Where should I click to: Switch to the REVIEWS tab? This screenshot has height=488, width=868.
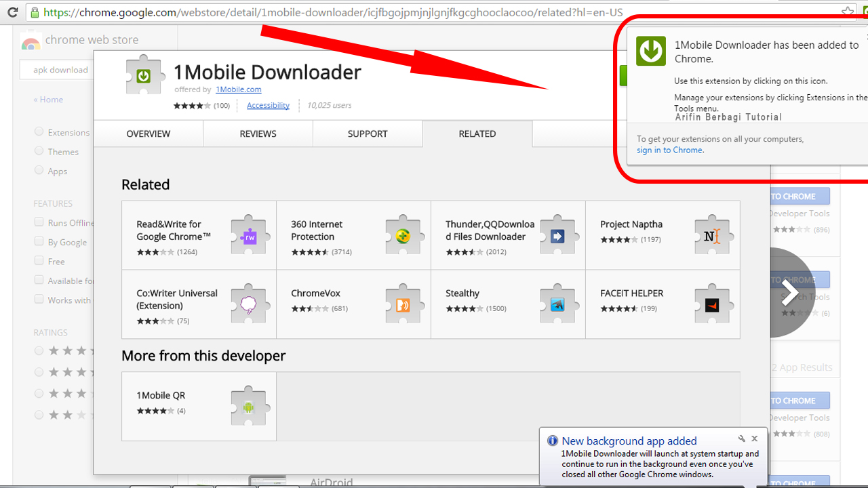pyautogui.click(x=258, y=134)
